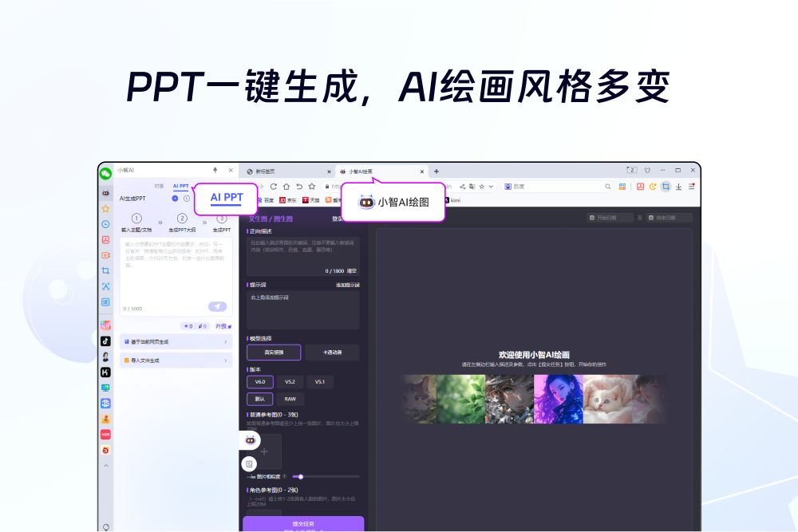
Task: Open the colorful apps grid toolbar icon
Action: click(622, 187)
